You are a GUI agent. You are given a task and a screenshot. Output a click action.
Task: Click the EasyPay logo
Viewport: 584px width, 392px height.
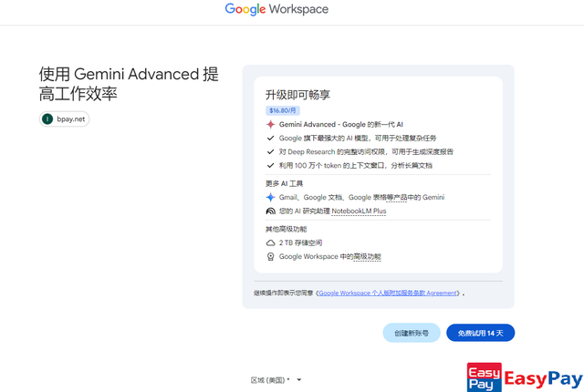point(525,377)
